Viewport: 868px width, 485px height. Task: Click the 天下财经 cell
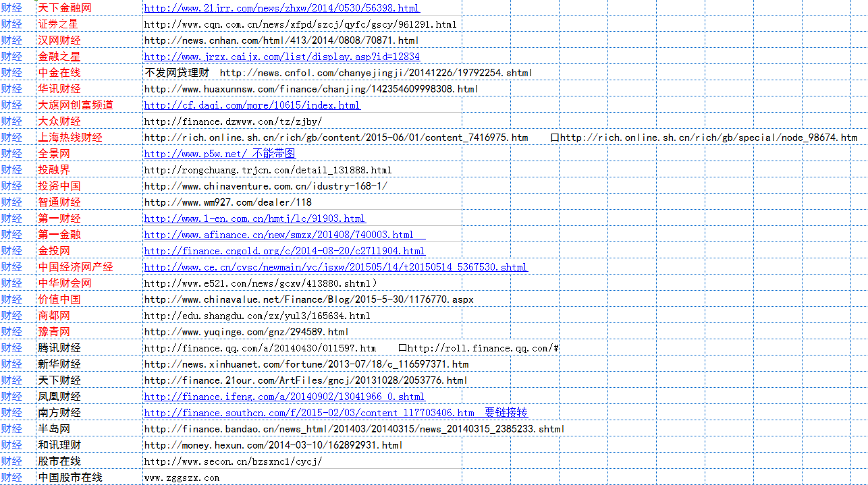pyautogui.click(x=89, y=380)
